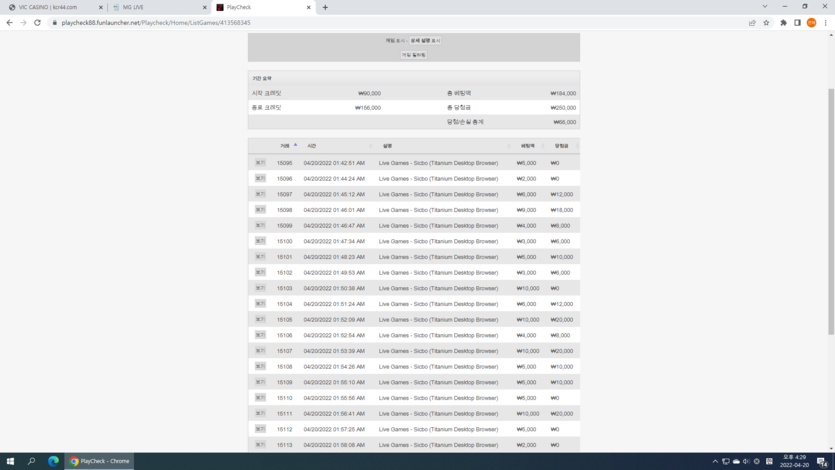Sort by the 베팅액 bet amount column header
Image resolution: width=835 pixels, height=470 pixels.
click(528, 146)
